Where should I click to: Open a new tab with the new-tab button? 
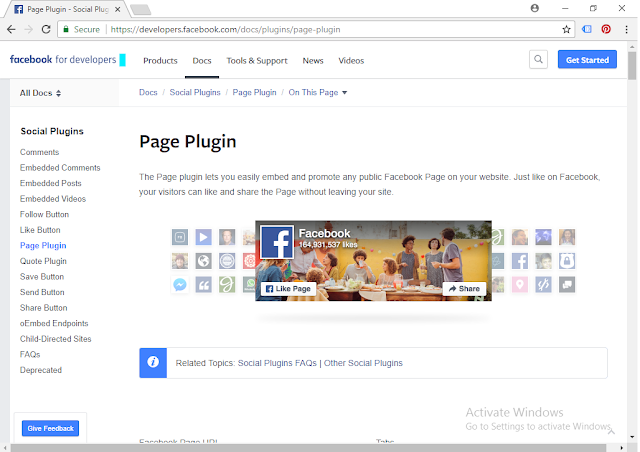[x=141, y=9]
